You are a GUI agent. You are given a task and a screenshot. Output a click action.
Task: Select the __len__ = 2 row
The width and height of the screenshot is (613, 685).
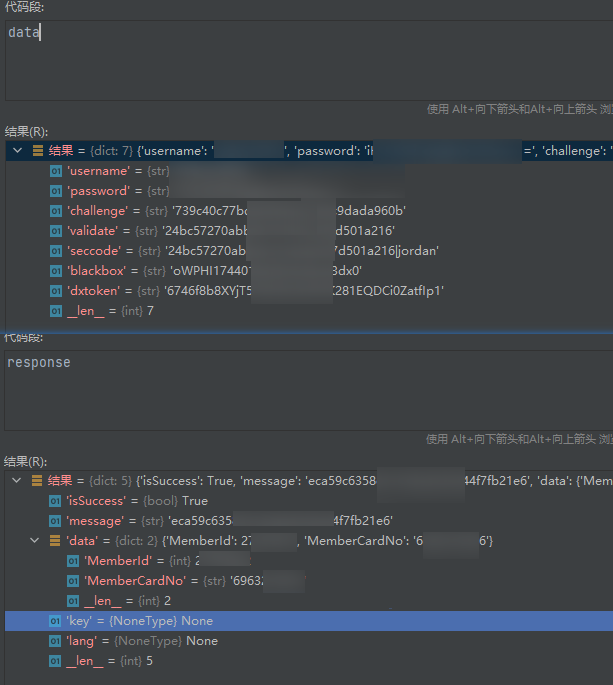point(309,601)
